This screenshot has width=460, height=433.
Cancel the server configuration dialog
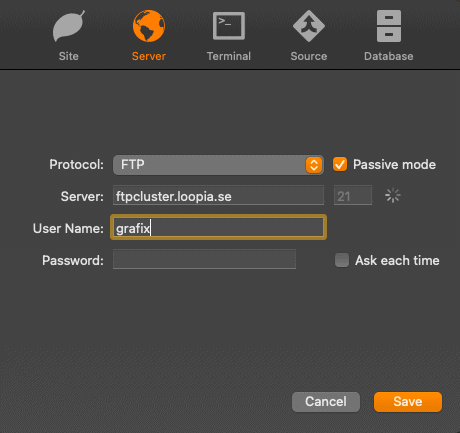tap(326, 402)
